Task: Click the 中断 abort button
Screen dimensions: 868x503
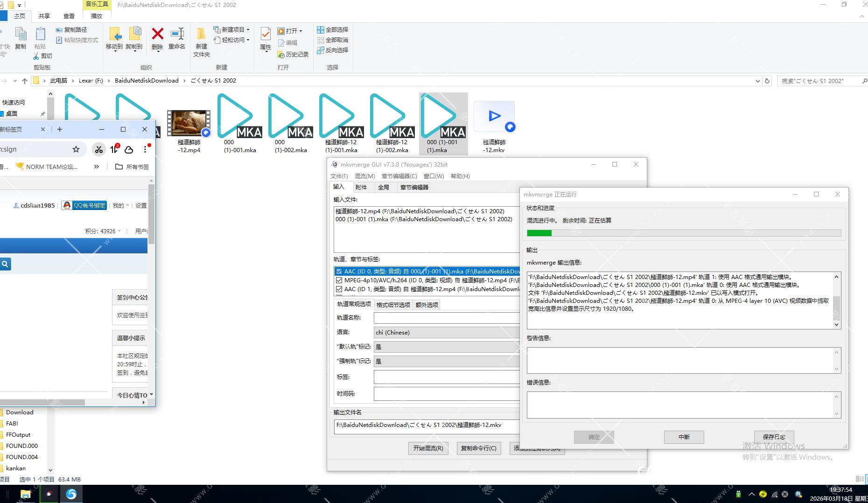Action: coord(684,437)
